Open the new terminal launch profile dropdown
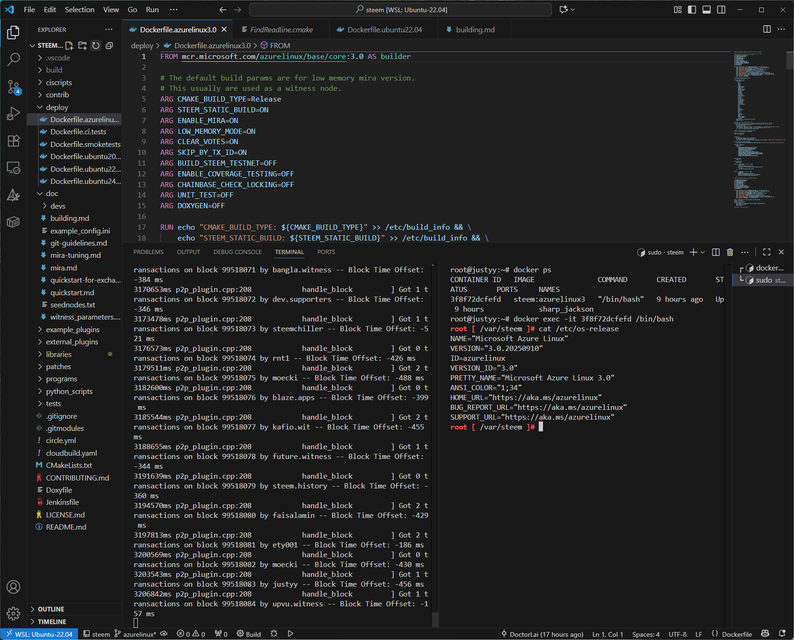This screenshot has height=640, width=794. coord(704,252)
